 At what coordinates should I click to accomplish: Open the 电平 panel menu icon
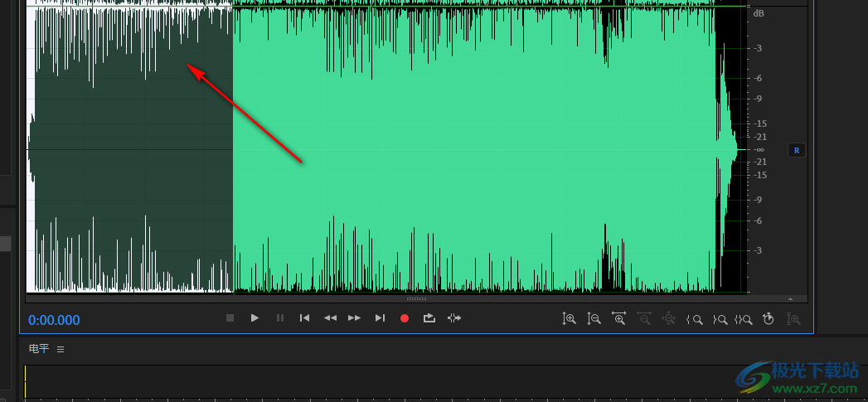[61, 350]
